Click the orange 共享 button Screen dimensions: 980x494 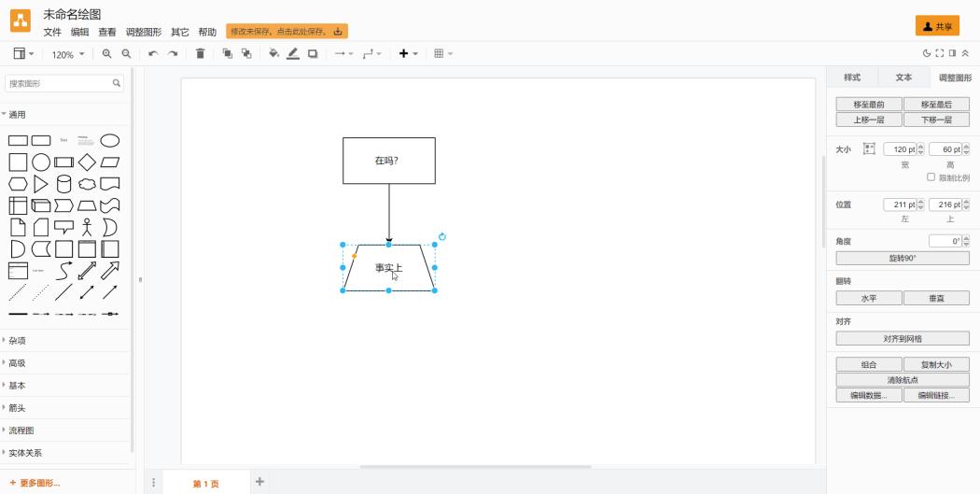point(937,26)
